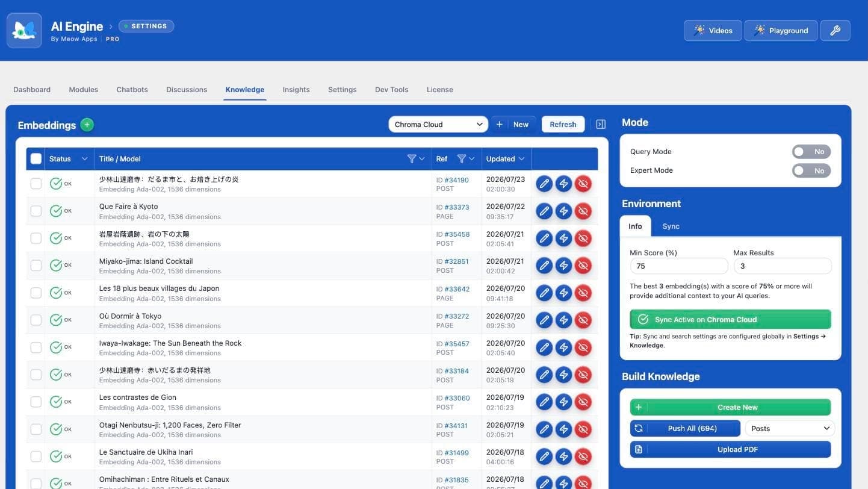Switch to the Chatbots tab
Viewport: 868px width, 489px height.
coord(132,89)
